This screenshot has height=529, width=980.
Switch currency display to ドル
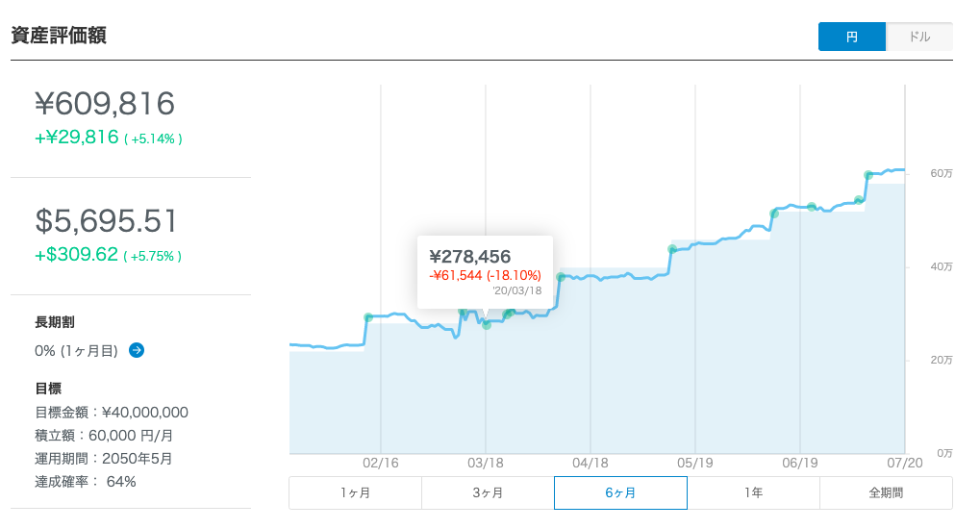click(919, 37)
